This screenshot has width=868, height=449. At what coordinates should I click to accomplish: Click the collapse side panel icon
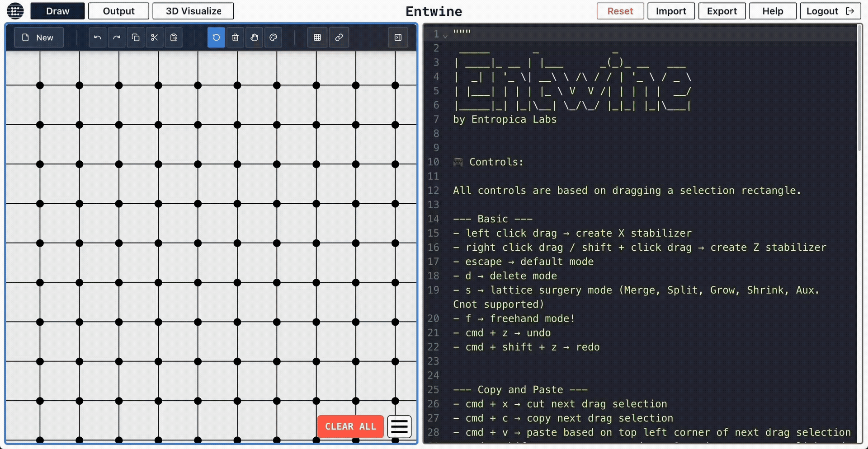[x=397, y=37]
